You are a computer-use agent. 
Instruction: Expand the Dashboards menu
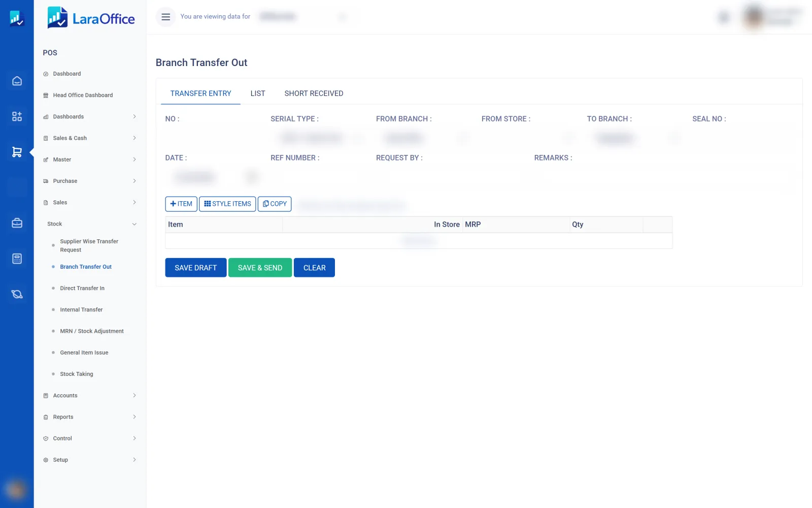[x=90, y=116]
